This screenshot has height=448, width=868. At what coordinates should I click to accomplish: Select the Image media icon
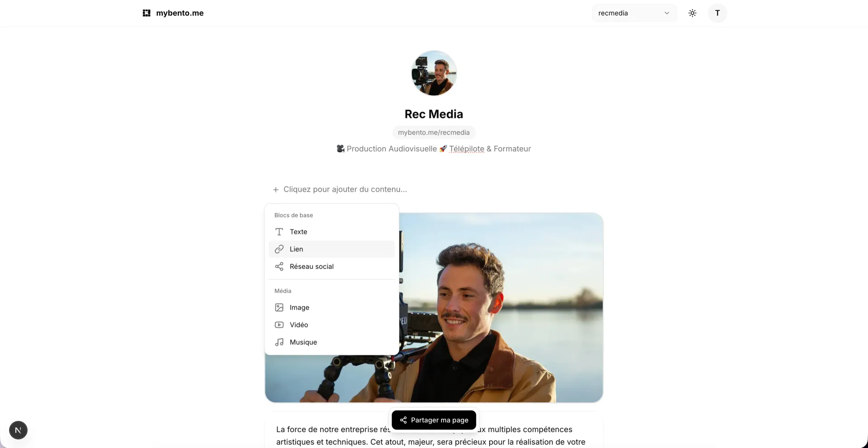pyautogui.click(x=279, y=307)
